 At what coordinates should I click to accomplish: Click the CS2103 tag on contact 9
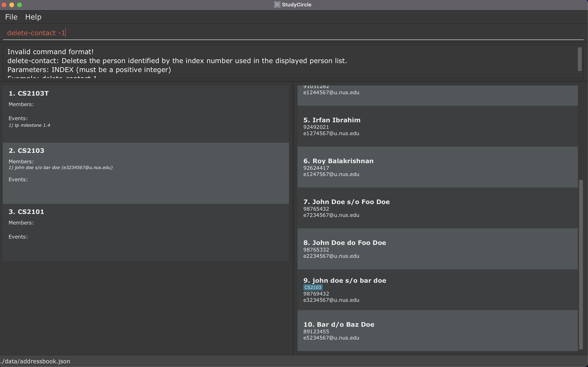pos(313,287)
